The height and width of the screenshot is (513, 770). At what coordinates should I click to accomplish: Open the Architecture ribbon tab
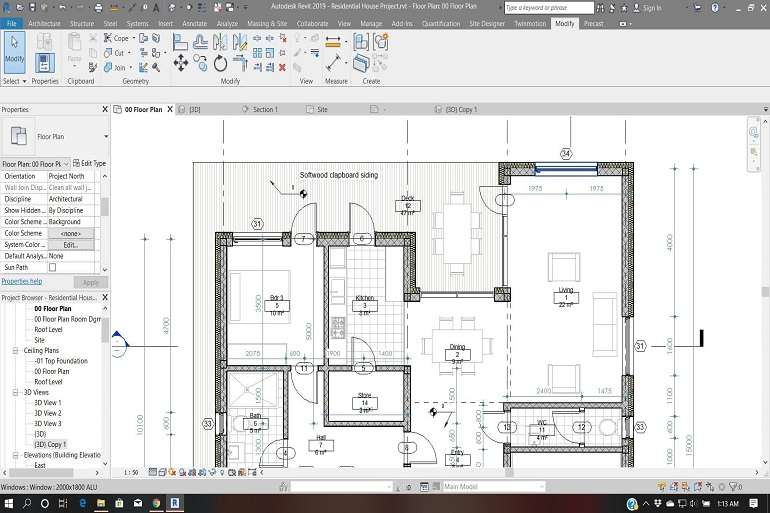point(44,22)
